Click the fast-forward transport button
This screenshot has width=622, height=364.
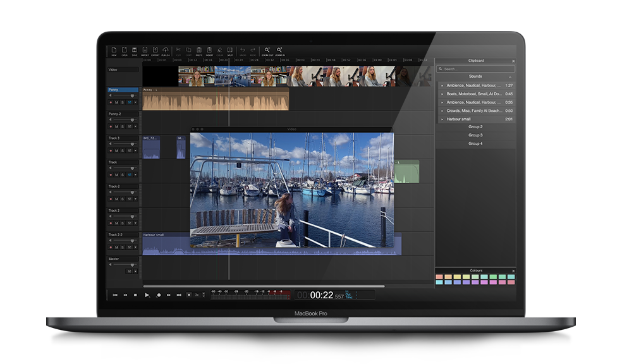coord(169,295)
